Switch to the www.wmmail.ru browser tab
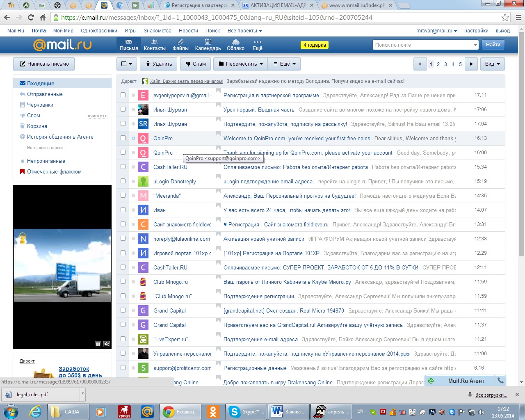The image size is (525, 420). [x=356, y=5]
